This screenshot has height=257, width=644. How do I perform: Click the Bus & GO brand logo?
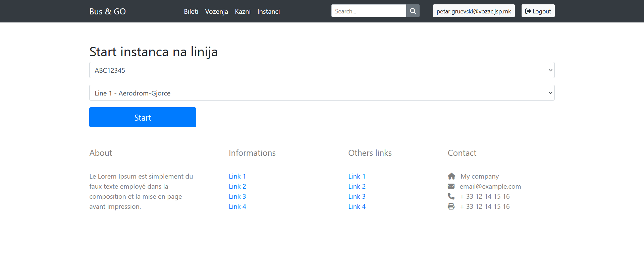pos(107,11)
